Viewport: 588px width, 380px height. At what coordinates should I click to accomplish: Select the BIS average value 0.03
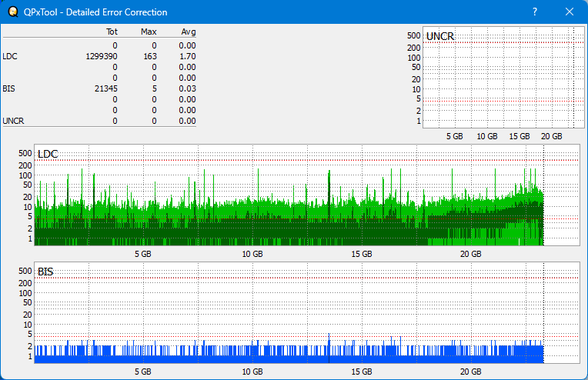pos(187,88)
